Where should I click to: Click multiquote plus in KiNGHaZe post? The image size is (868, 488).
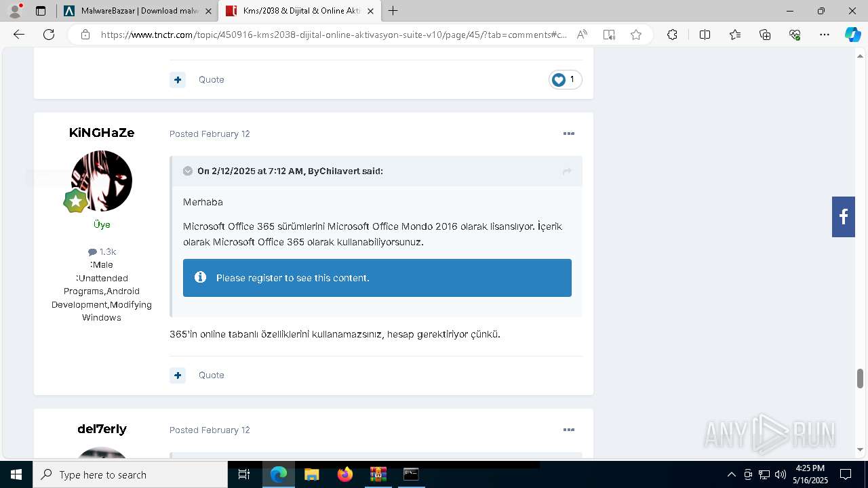coord(178,375)
